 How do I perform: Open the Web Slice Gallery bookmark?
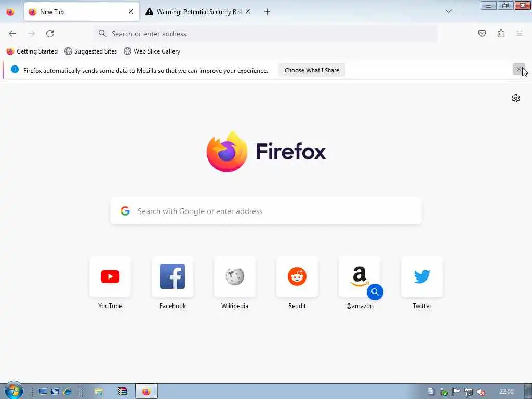coord(152,51)
